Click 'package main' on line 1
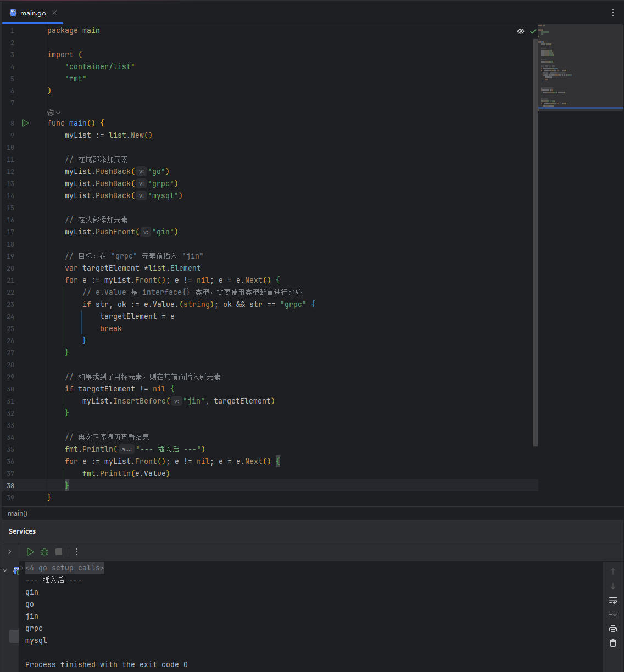624x672 pixels. [74, 30]
